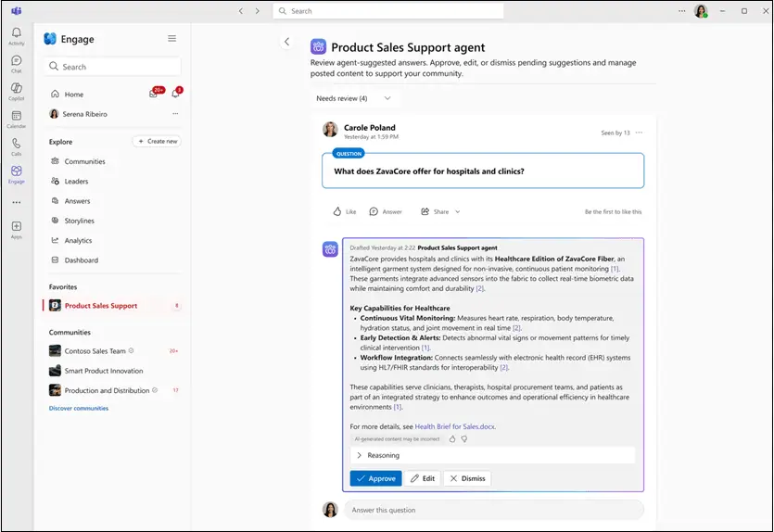
Task: Open Activity in the Teams rail
Action: [x=17, y=36]
